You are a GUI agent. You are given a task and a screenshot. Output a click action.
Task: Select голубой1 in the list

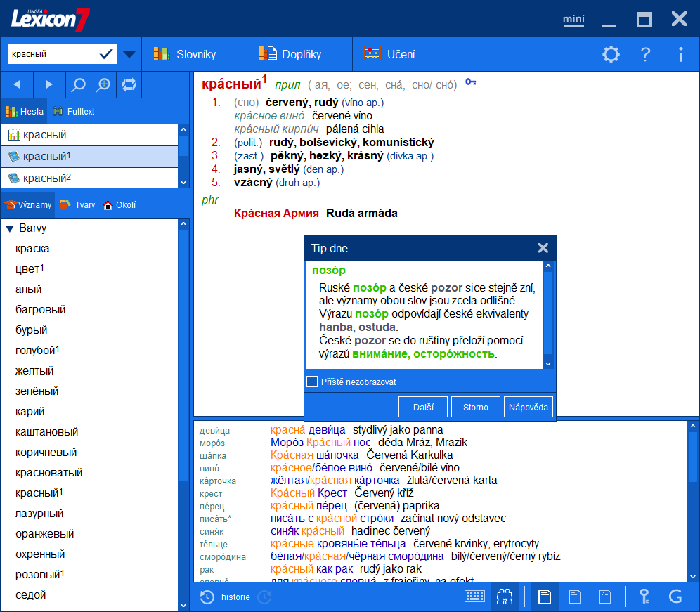37,351
